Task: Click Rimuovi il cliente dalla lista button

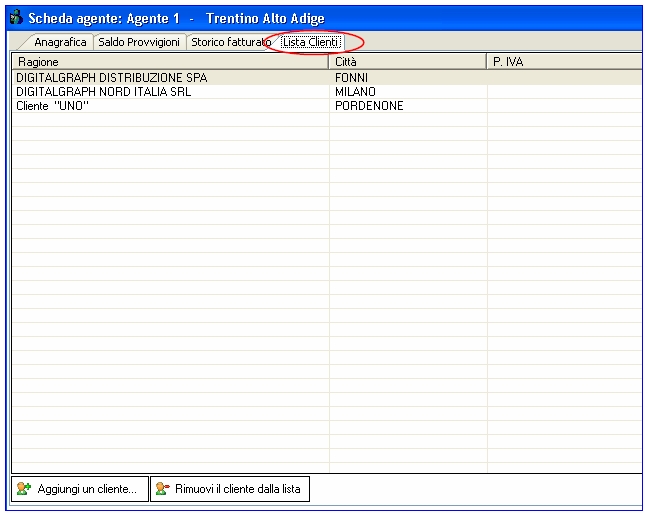Action: tap(230, 489)
